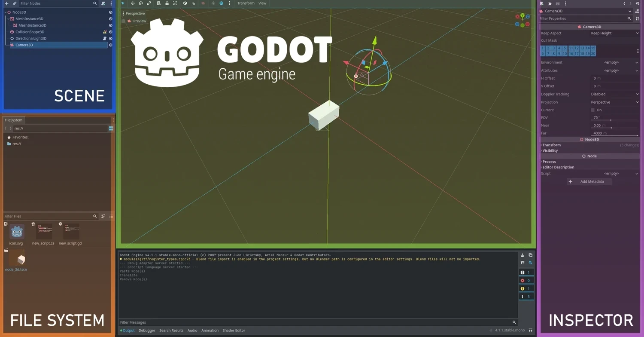644x337 pixels.
Task: Open Attributes resource dropdown
Action: tap(615, 70)
